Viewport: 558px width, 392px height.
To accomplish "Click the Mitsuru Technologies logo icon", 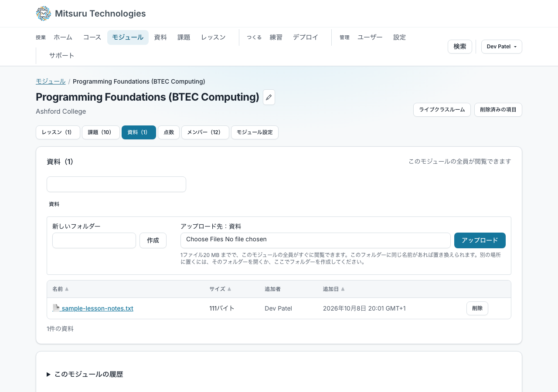I will pos(44,14).
